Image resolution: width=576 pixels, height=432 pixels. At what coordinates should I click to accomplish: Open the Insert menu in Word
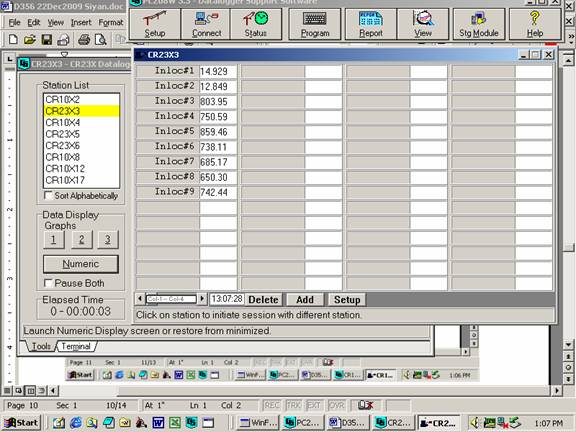click(x=81, y=22)
